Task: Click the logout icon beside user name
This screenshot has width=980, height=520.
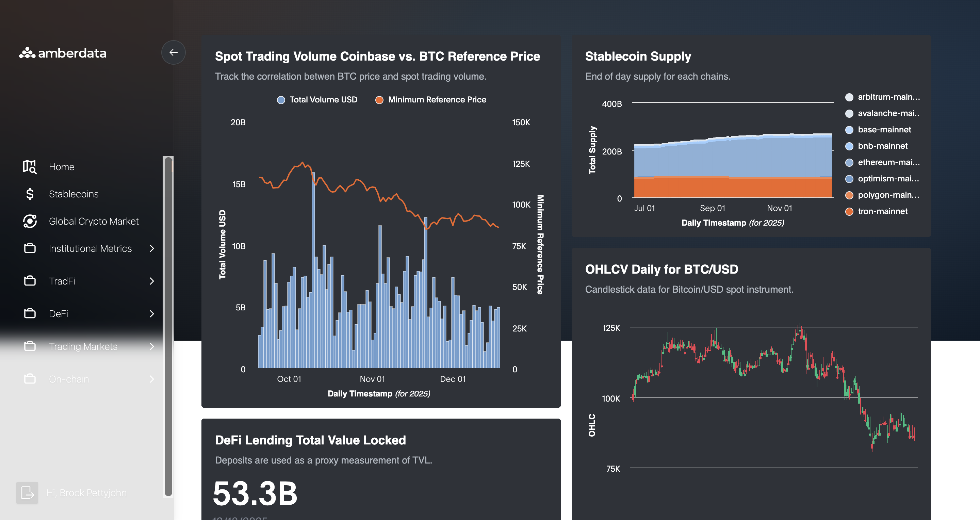Action: coord(27,493)
